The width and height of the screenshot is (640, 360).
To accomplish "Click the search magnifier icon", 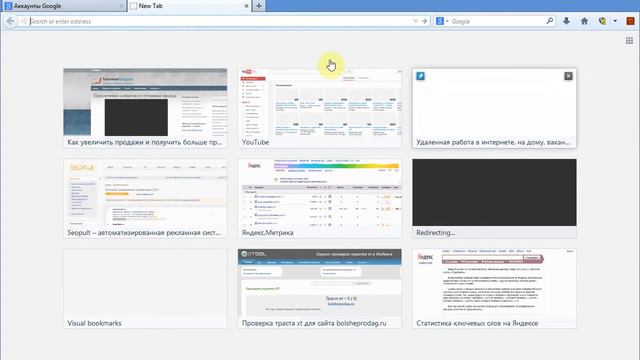I will (550, 21).
